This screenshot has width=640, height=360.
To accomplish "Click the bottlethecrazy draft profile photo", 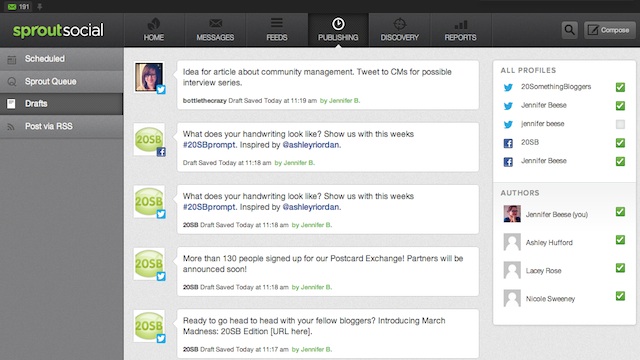I will pyautogui.click(x=149, y=77).
